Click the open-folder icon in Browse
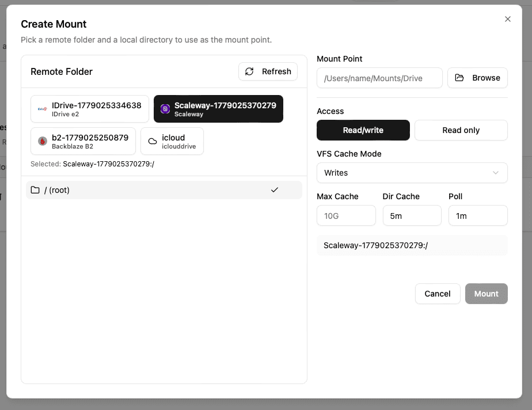 coord(459,78)
